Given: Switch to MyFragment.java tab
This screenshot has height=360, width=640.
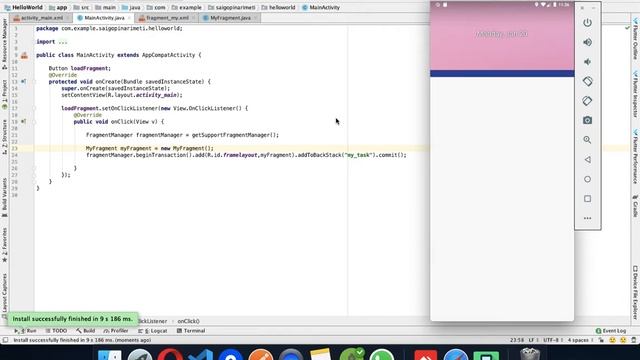Looking at the screenshot, I should [x=230, y=18].
